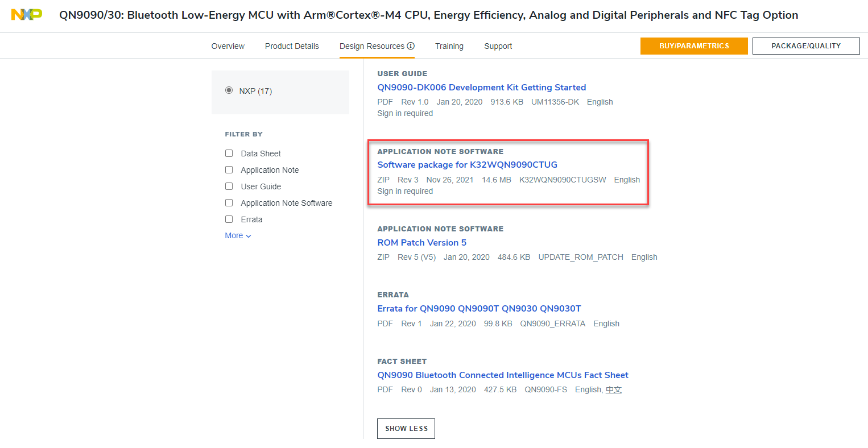Viewport: 868px width, 448px height.
Task: Open the ROM Patch Version 5 link
Action: tap(421, 243)
